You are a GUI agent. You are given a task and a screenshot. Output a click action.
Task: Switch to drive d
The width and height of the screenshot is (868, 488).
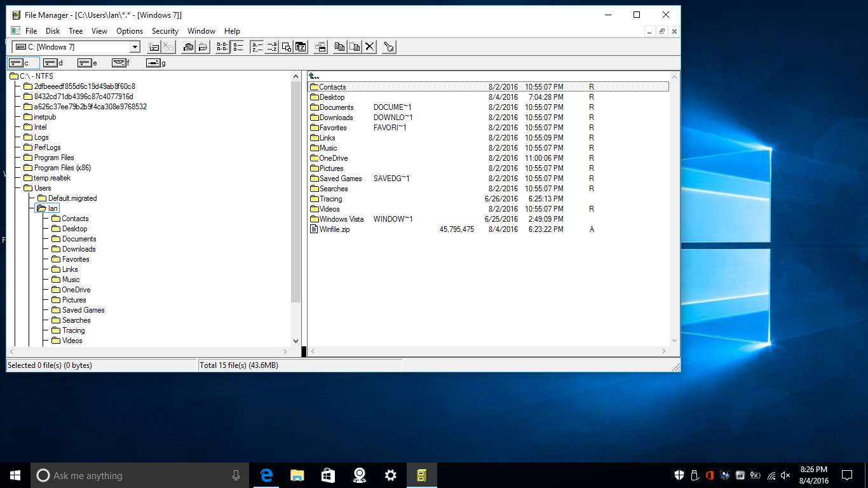[x=51, y=62]
